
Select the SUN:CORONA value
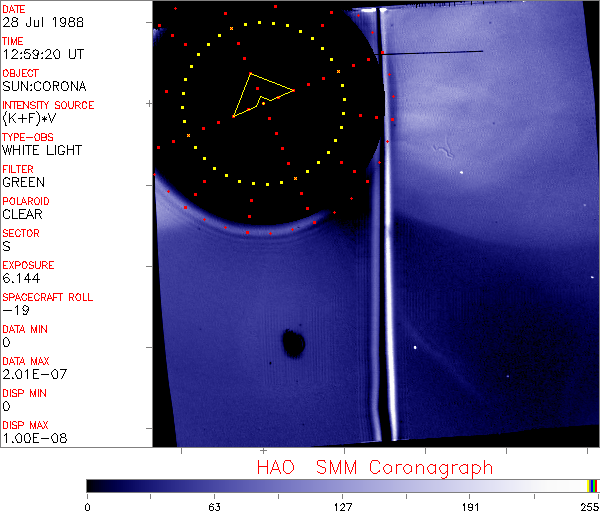pyautogui.click(x=44, y=86)
